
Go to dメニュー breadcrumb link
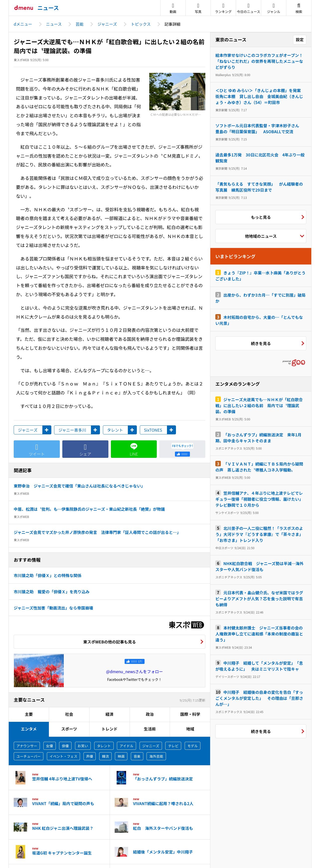(x=23, y=24)
